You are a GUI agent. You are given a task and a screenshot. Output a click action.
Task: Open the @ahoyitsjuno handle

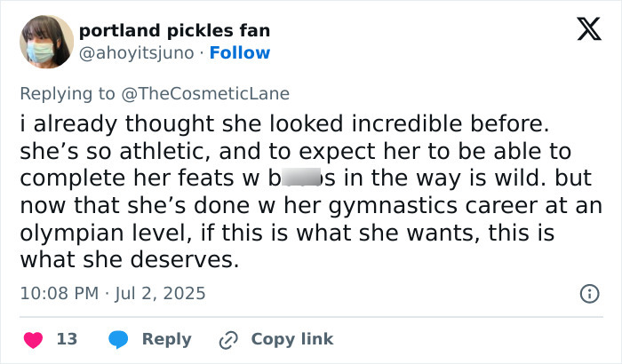pyautogui.click(x=136, y=53)
